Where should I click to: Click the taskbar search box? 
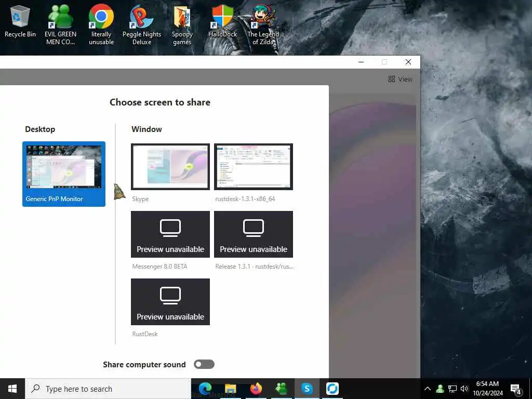(x=108, y=389)
